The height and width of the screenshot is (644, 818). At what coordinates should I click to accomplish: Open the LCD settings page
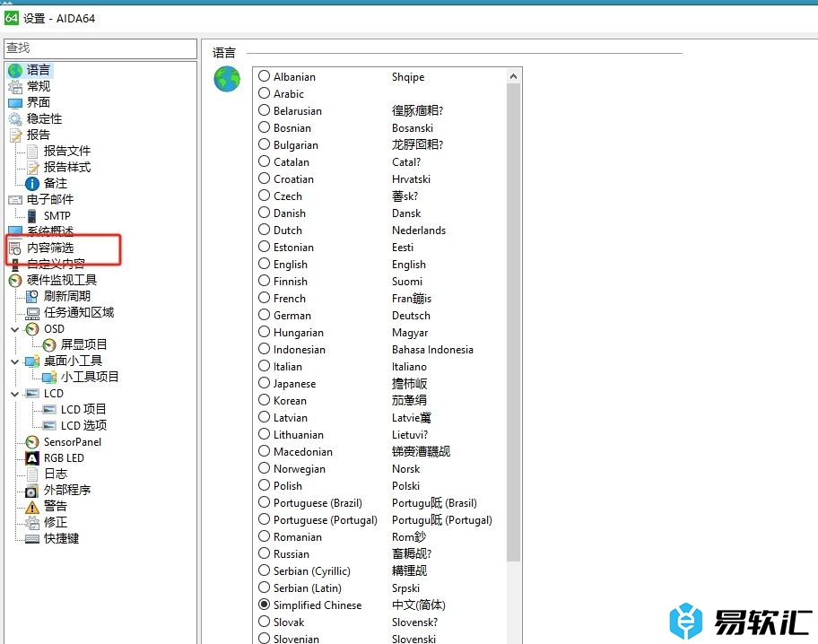53,394
